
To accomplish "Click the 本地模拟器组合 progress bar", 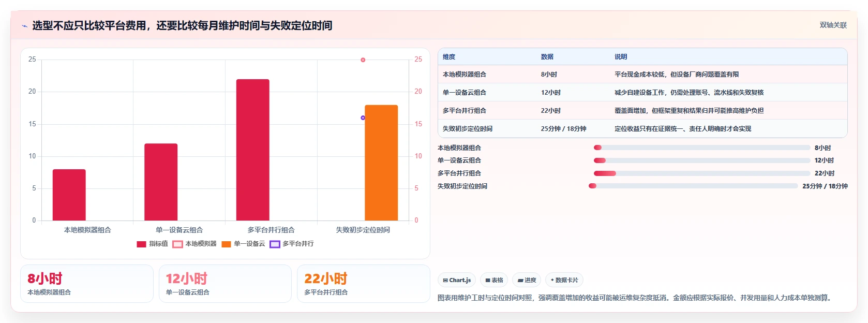I will 702,148.
